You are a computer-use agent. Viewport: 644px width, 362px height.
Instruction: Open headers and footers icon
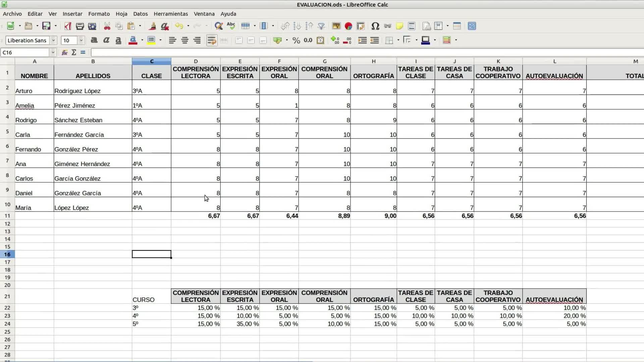coord(412,26)
